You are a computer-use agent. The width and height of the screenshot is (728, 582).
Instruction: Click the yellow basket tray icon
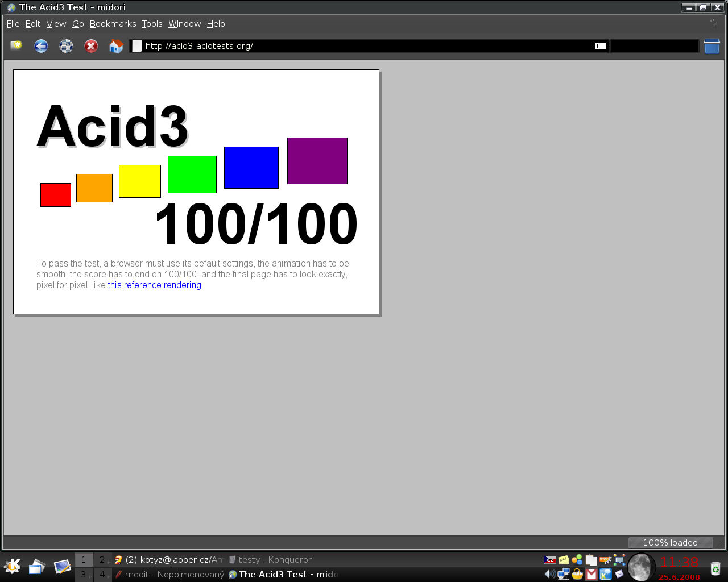[577, 574]
